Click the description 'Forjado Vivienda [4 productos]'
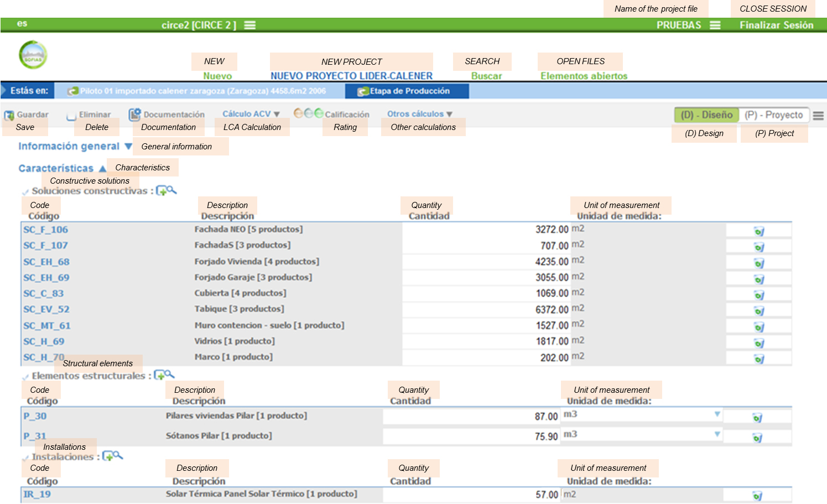The height and width of the screenshot is (504, 827). tap(257, 261)
